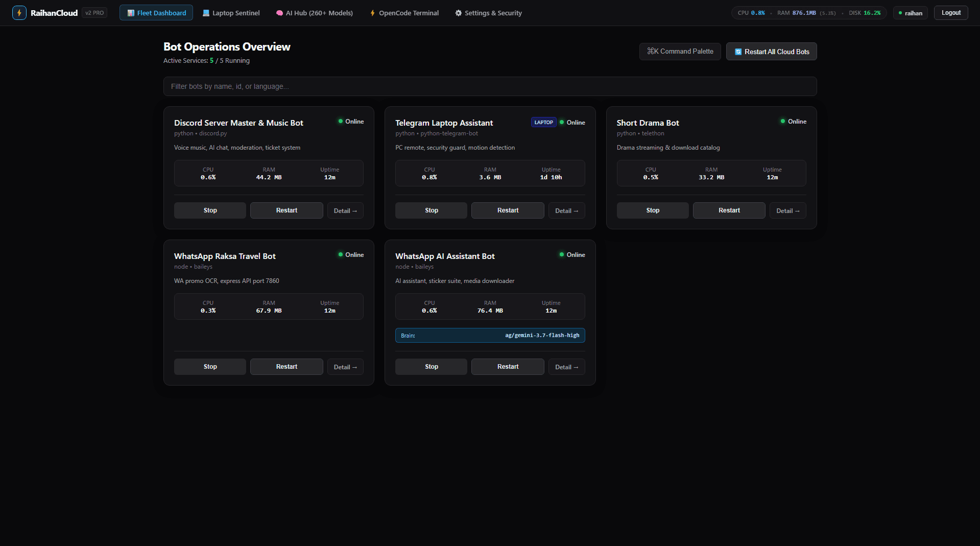Stop the WhatsApp Raksa Travel Bot
Screen dimensions: 980x546
210,367
